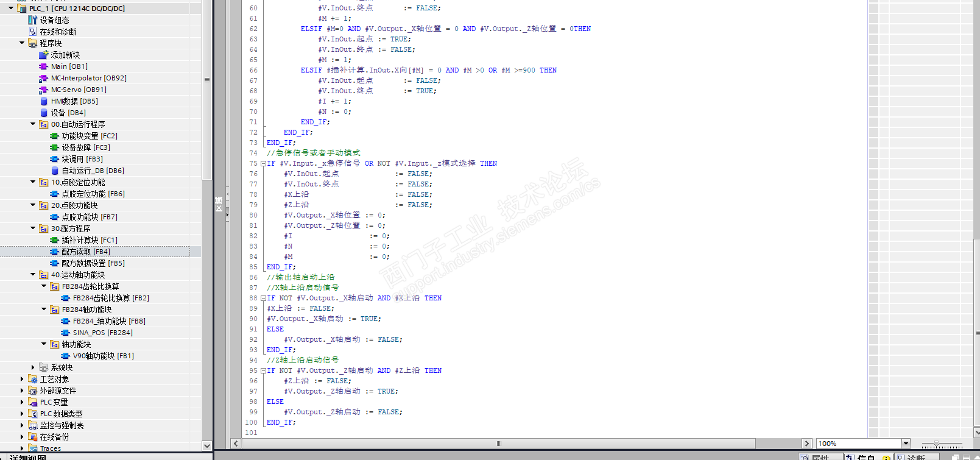
Task: Collapse the 程序块 folder node
Action: pyautogui.click(x=22, y=43)
